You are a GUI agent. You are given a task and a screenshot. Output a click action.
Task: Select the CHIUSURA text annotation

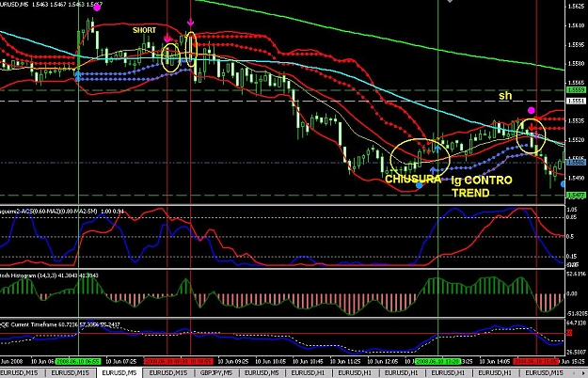pyautogui.click(x=413, y=179)
